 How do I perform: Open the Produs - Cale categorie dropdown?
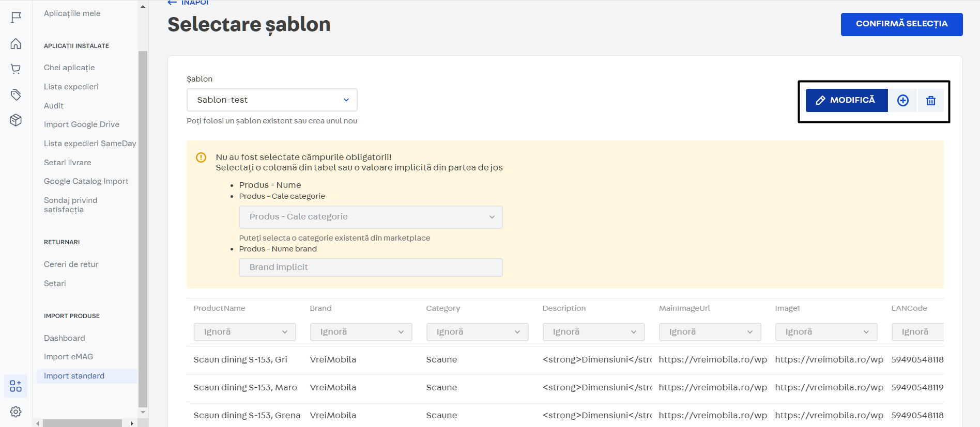pos(371,217)
